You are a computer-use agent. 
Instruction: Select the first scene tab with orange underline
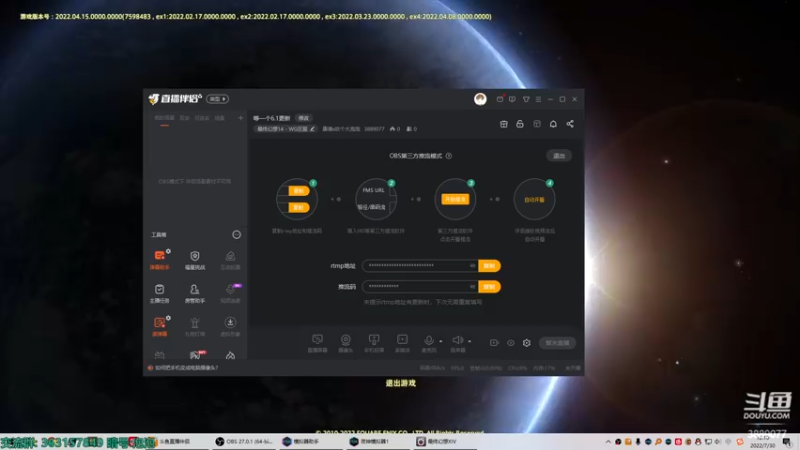click(x=164, y=118)
